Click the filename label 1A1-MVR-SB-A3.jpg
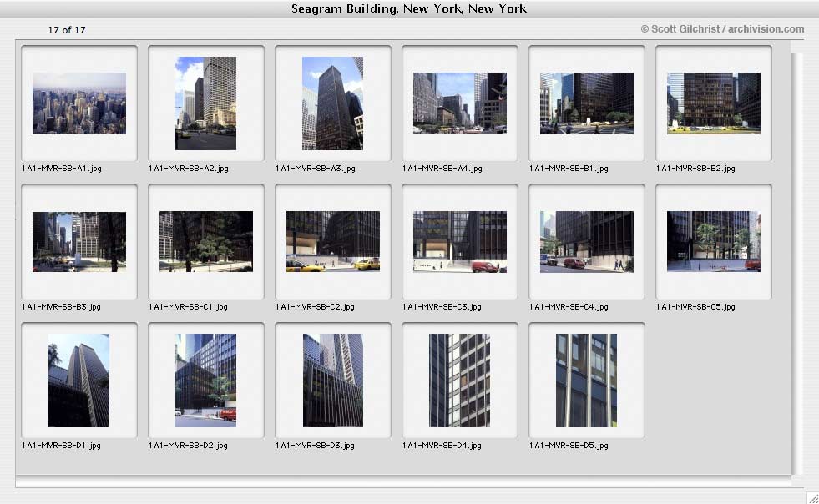The width and height of the screenshot is (819, 504). pos(316,169)
